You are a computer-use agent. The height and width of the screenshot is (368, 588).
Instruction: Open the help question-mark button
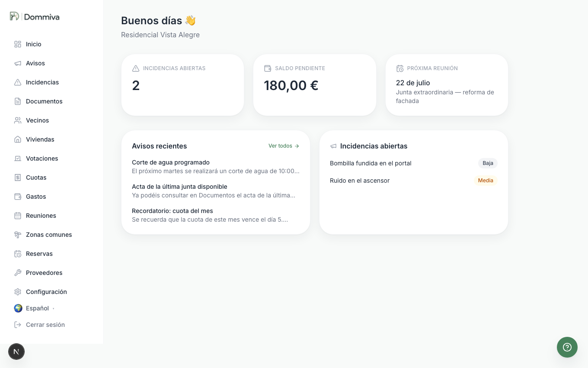point(567,347)
